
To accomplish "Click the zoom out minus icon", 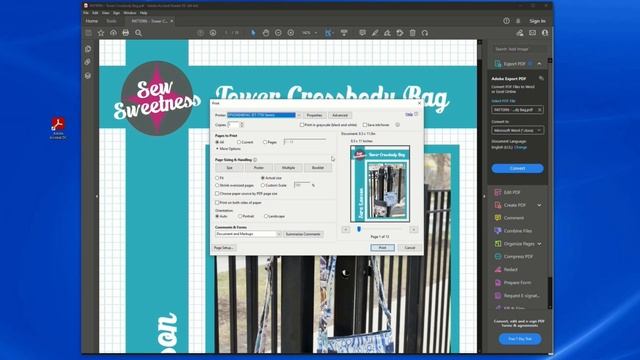I will click(278, 33).
